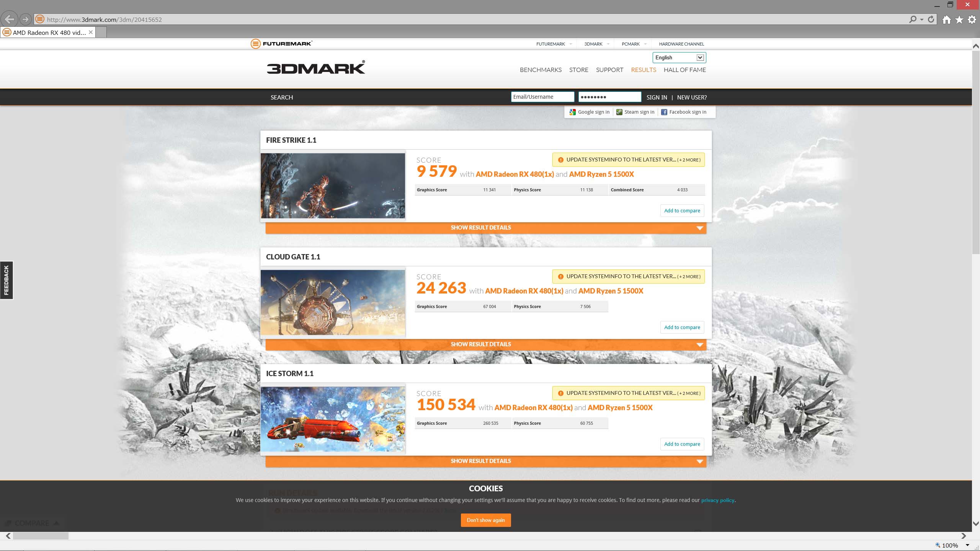This screenshot has width=980, height=551.
Task: Click the Google sign in icon
Action: coord(573,112)
